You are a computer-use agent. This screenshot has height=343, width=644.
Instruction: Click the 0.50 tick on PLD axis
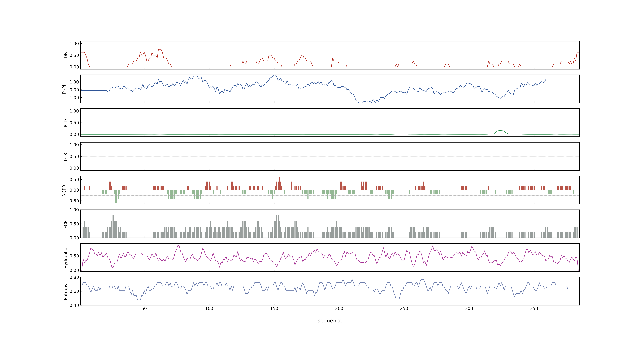point(74,123)
